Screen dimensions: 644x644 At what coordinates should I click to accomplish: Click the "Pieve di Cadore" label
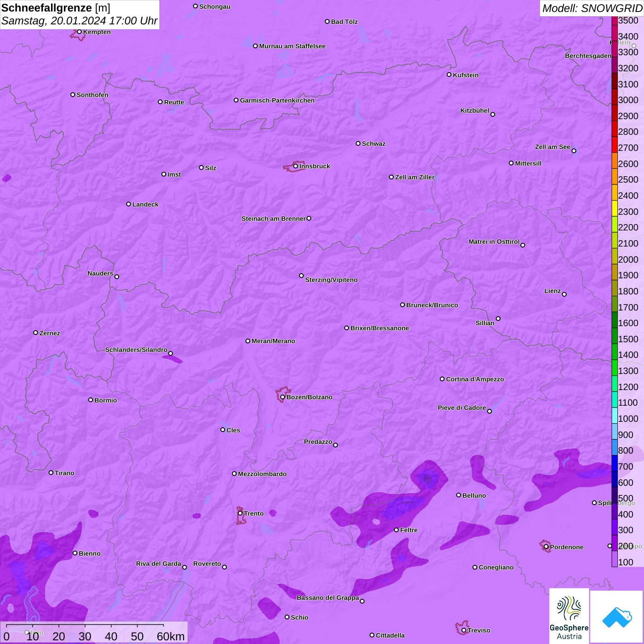pyautogui.click(x=462, y=408)
